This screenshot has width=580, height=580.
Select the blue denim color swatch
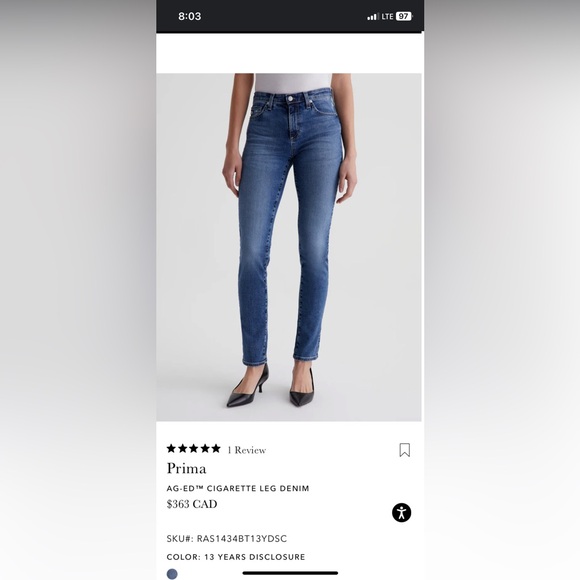[172, 574]
